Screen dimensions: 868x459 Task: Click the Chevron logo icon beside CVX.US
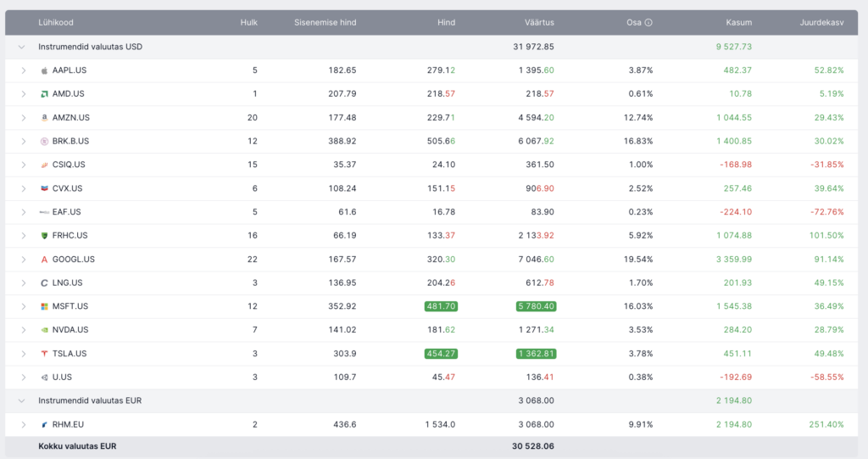[x=44, y=188]
